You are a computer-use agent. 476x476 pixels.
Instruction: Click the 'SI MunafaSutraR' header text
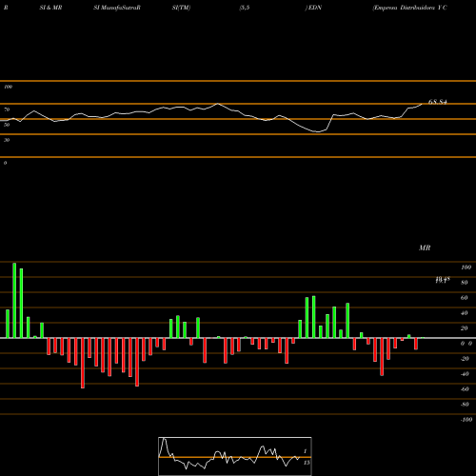[x=117, y=8]
